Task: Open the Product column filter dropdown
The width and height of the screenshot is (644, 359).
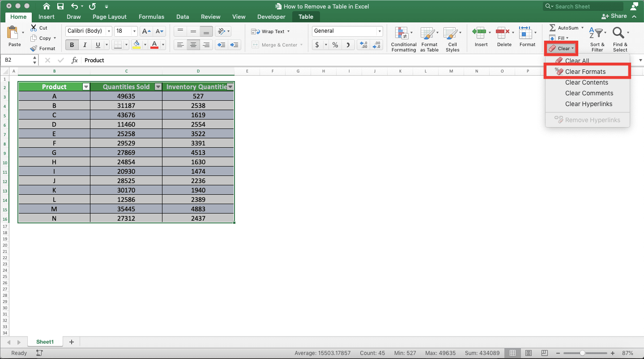Action: (x=86, y=87)
